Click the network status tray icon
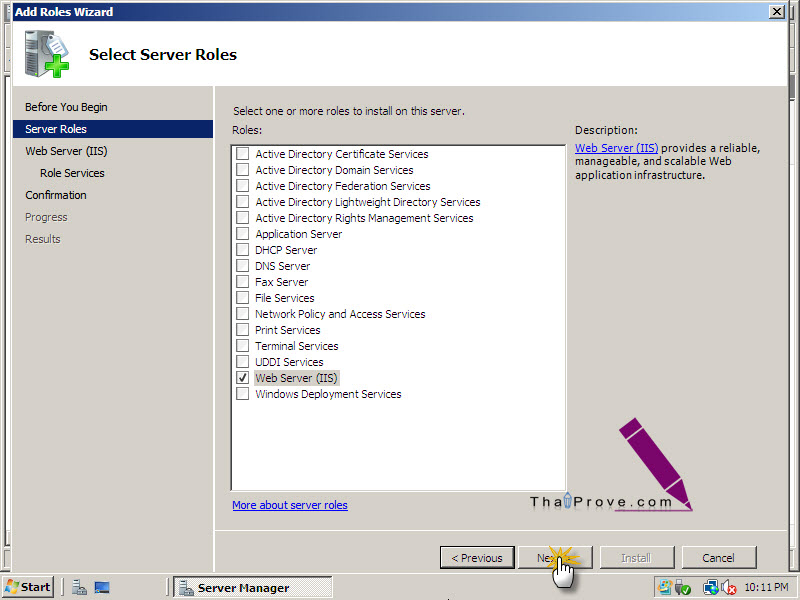800x600 pixels. [x=710, y=587]
